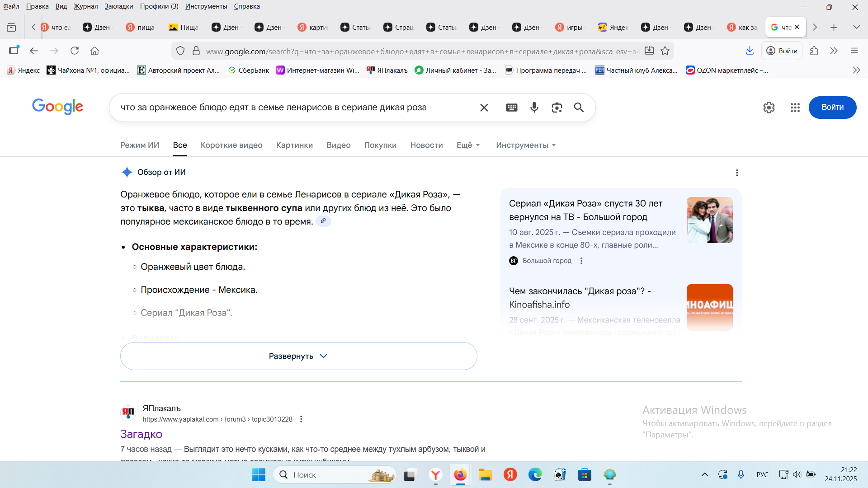Focus the browser address bar

point(422,51)
